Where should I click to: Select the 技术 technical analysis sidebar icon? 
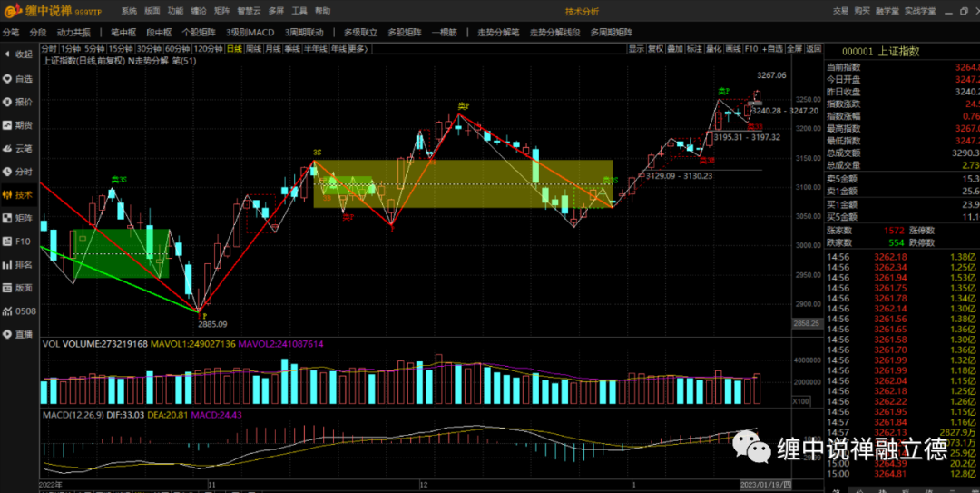coord(17,194)
